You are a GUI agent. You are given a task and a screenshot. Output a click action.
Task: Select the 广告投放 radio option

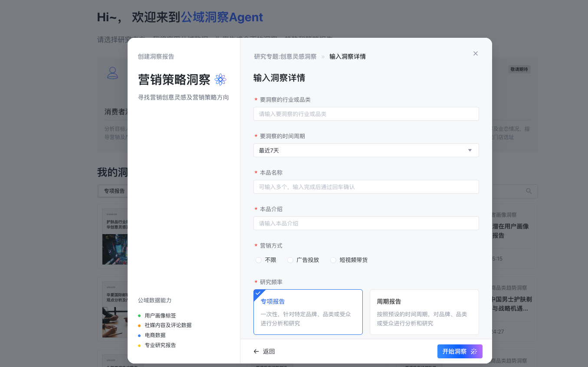(x=290, y=260)
